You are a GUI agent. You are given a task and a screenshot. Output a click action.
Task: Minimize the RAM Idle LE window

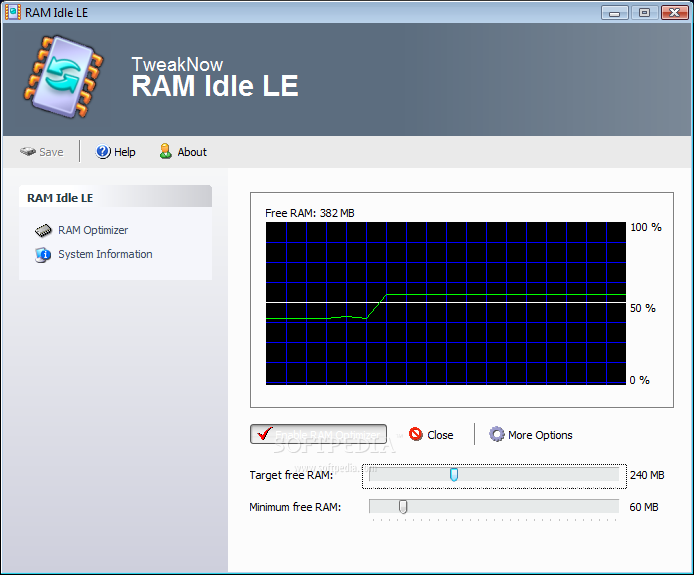coord(615,13)
